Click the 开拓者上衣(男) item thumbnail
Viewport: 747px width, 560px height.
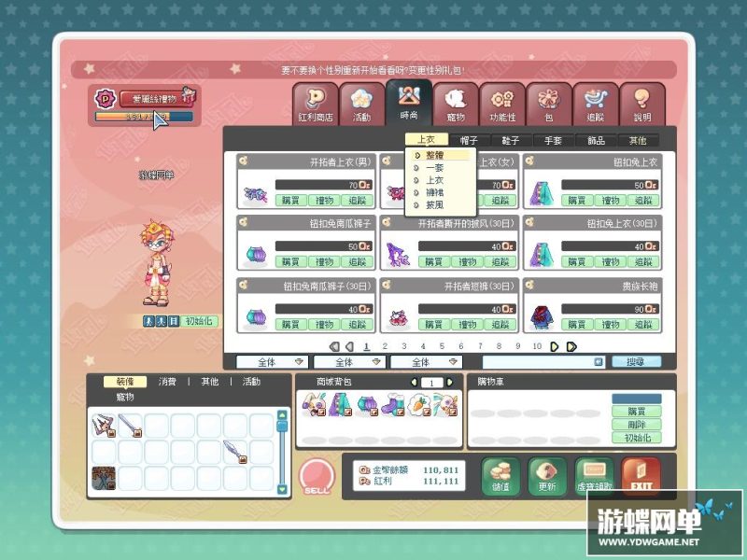pyautogui.click(x=255, y=194)
